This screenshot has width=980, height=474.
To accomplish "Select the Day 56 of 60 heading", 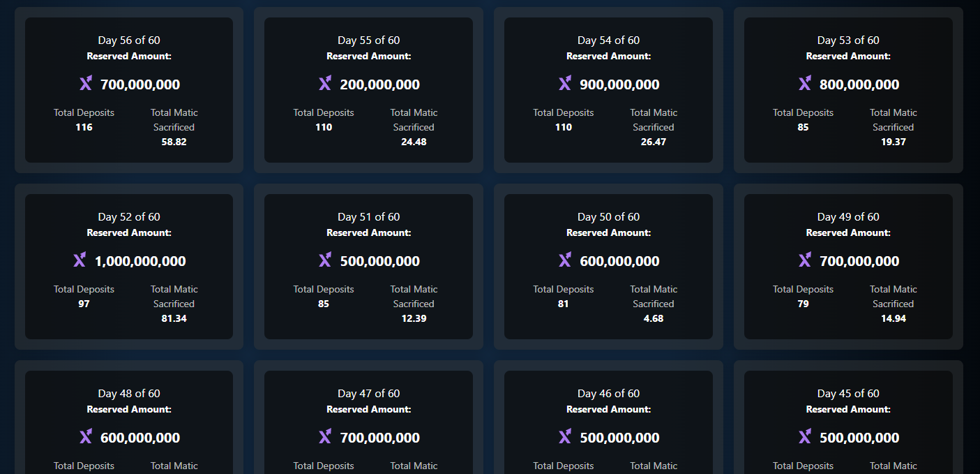I will (x=129, y=40).
